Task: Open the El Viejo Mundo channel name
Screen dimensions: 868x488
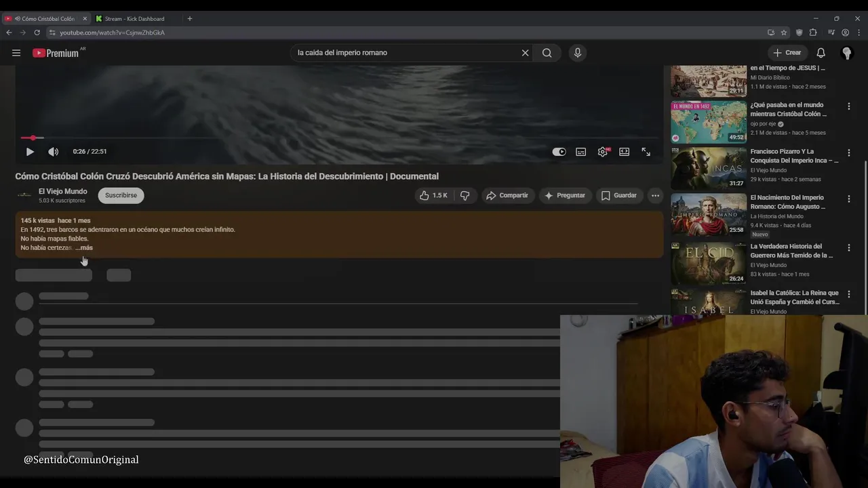Action: [x=63, y=192]
